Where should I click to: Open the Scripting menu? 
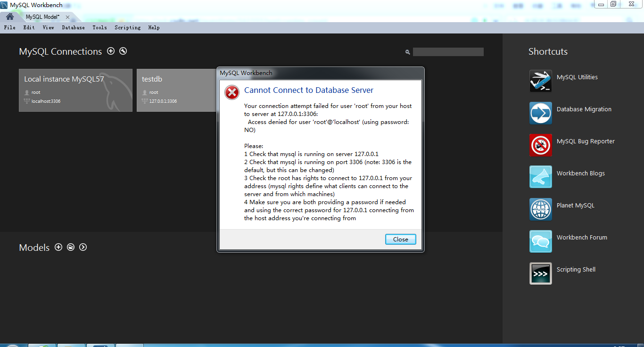tap(127, 27)
